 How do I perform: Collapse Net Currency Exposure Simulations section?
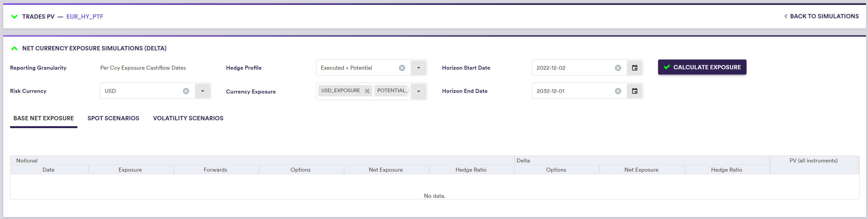(14, 48)
